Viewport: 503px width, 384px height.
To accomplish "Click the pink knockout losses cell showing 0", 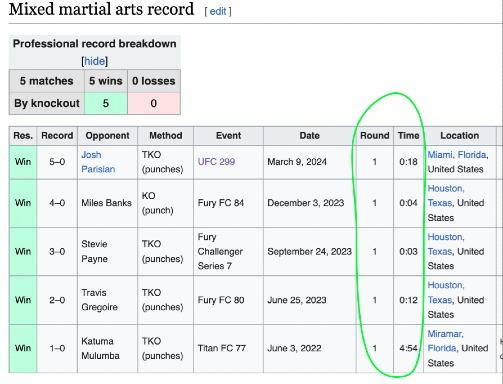I will click(154, 103).
